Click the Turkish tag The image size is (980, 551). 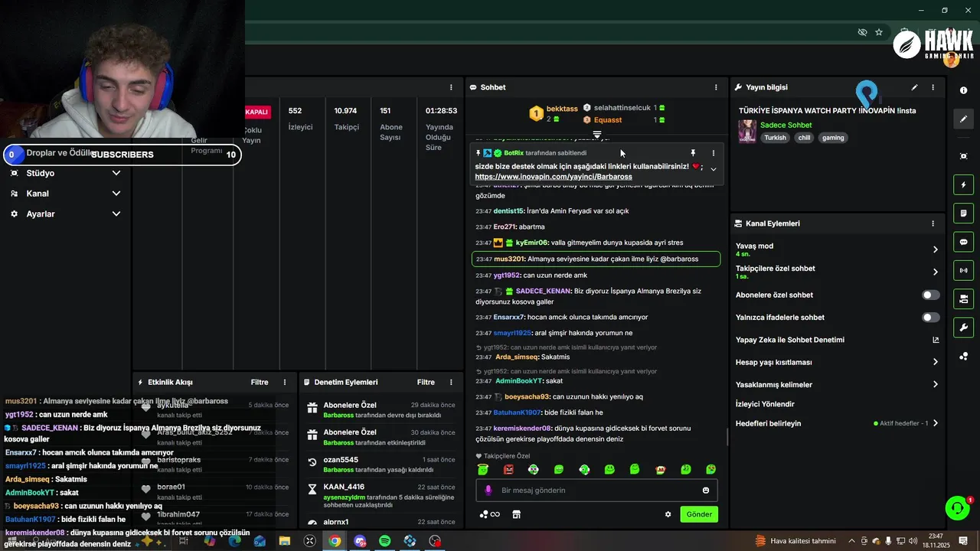[775, 138]
